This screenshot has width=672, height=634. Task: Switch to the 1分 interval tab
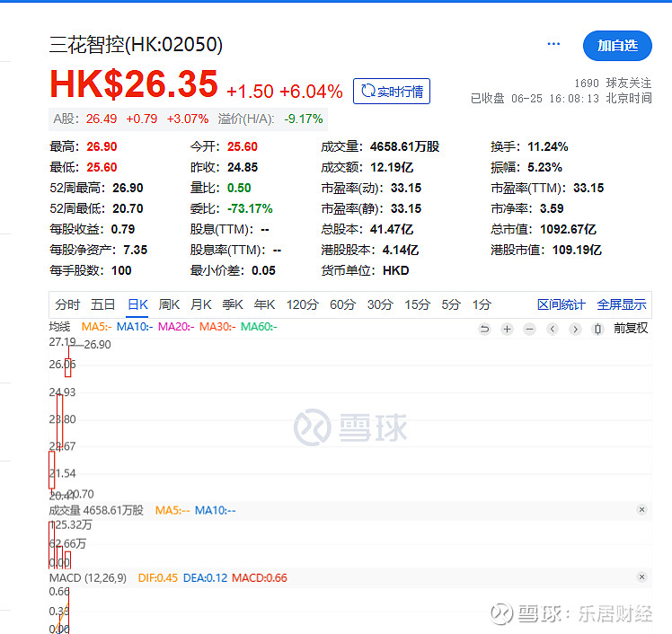tap(482, 304)
